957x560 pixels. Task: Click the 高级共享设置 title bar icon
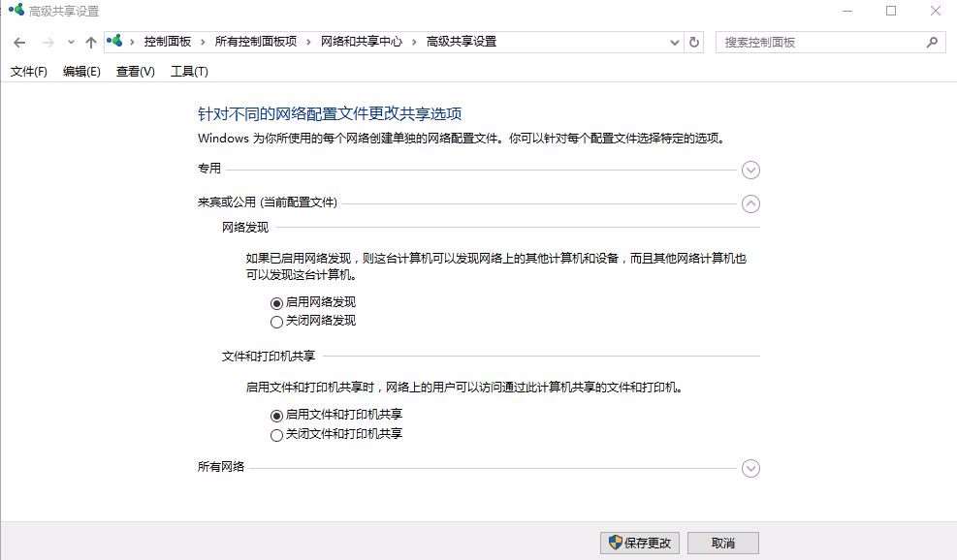click(17, 10)
